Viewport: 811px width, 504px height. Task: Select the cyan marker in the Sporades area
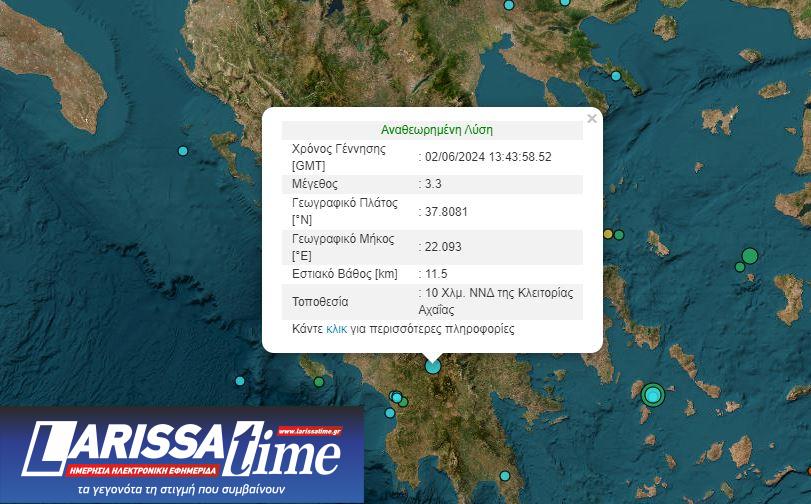[616, 76]
